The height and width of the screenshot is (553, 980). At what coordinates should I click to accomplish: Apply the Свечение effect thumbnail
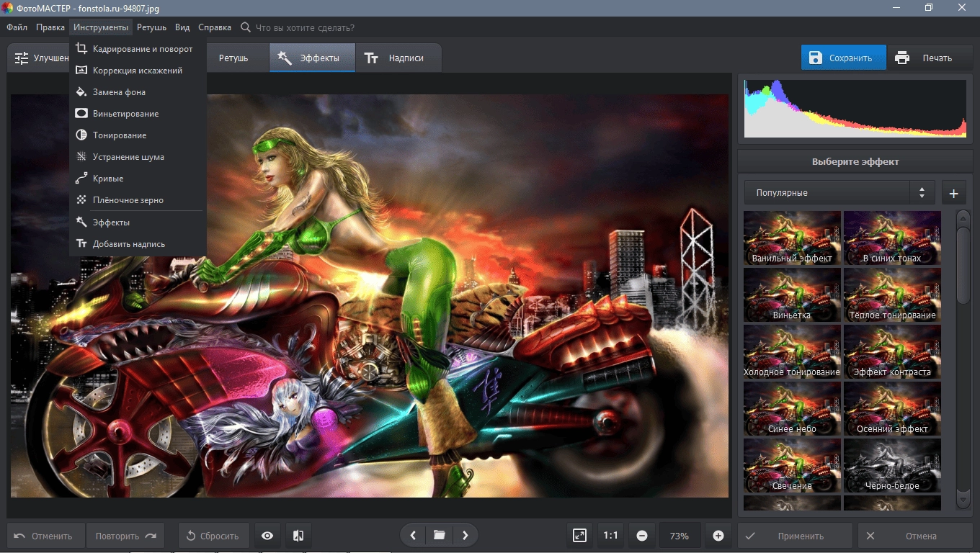(792, 465)
